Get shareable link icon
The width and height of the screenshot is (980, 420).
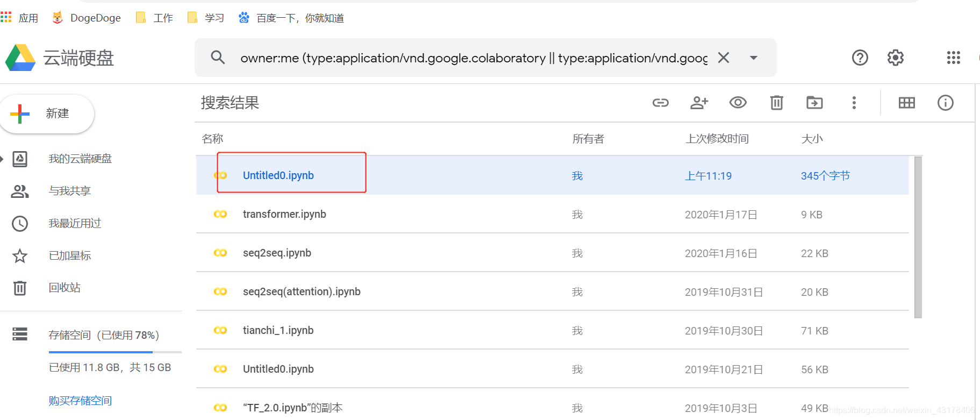pyautogui.click(x=661, y=103)
